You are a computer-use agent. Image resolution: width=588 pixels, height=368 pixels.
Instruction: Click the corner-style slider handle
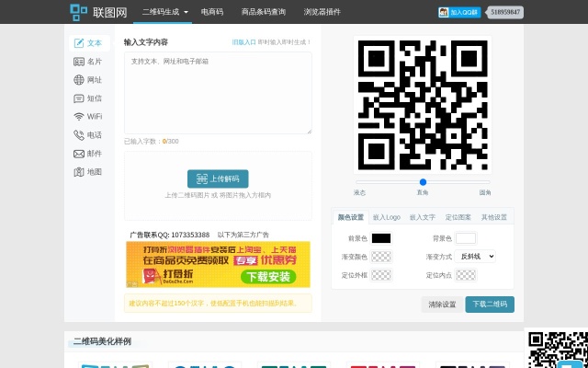point(423,182)
